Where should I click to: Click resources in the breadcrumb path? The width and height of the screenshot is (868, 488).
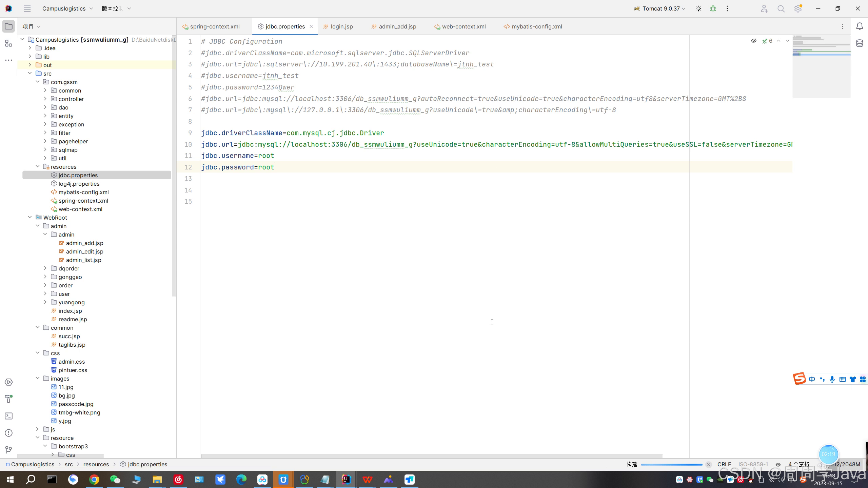tap(96, 465)
